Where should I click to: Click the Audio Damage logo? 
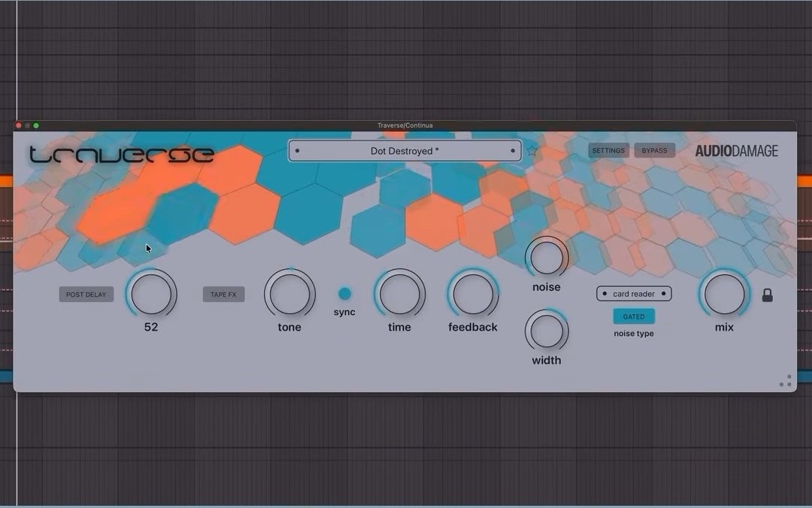click(736, 151)
